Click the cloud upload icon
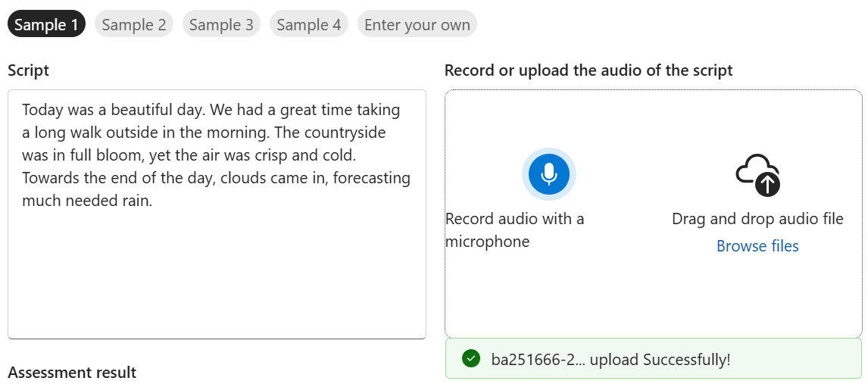 click(757, 174)
